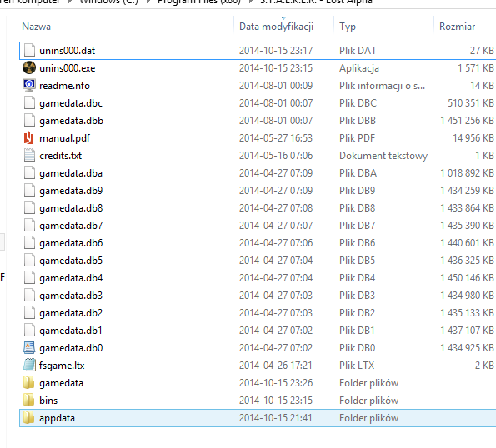496x448 pixels.
Task: Click the unins000.dat blank file icon
Action: coord(29,50)
